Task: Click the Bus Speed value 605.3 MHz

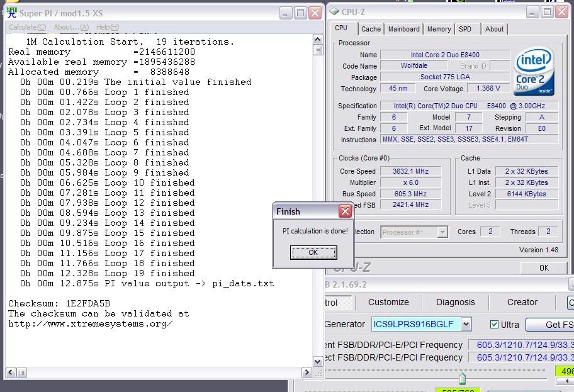Action: pos(410,194)
